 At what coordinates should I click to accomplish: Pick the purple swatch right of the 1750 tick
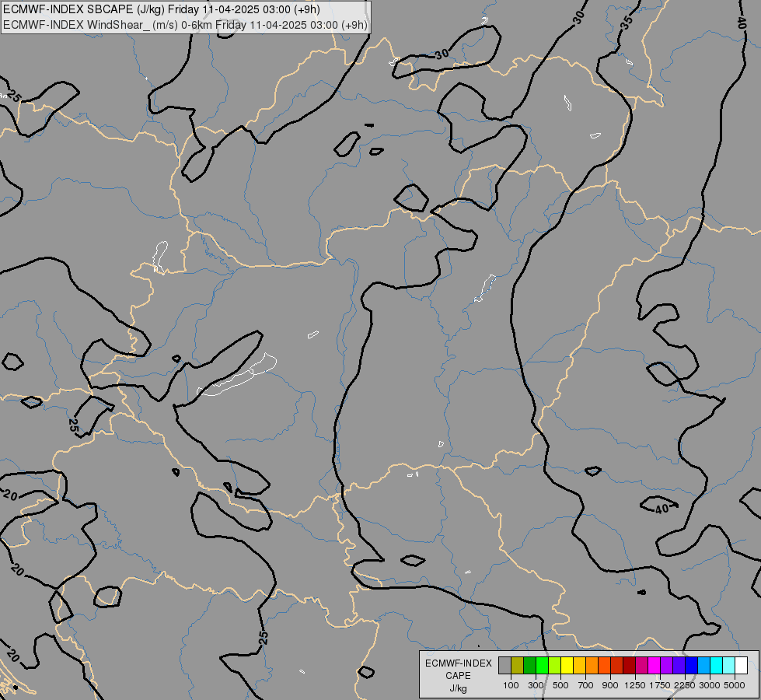[x=666, y=665]
